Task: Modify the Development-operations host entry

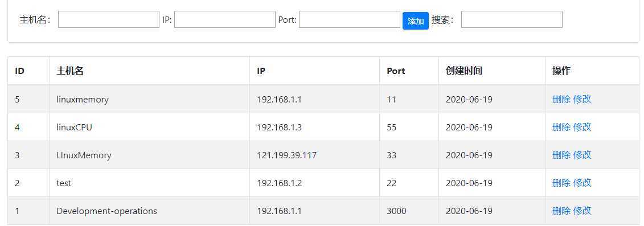Action: pos(583,211)
